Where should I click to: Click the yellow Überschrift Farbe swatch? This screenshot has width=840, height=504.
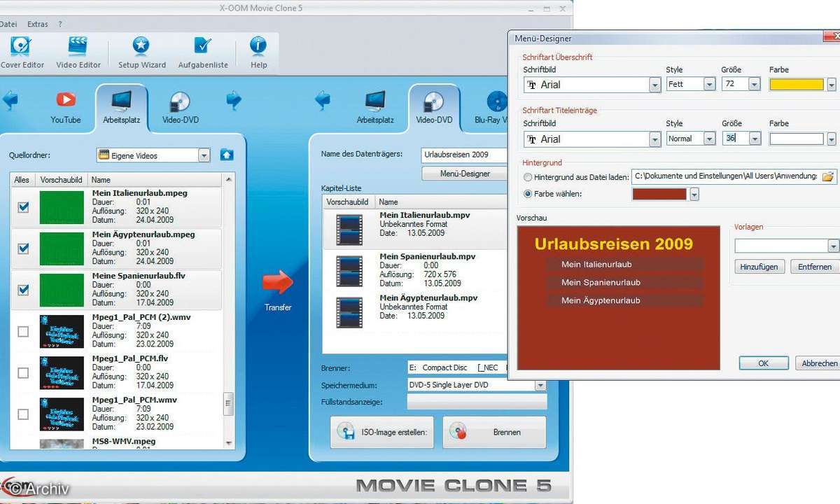797,84
